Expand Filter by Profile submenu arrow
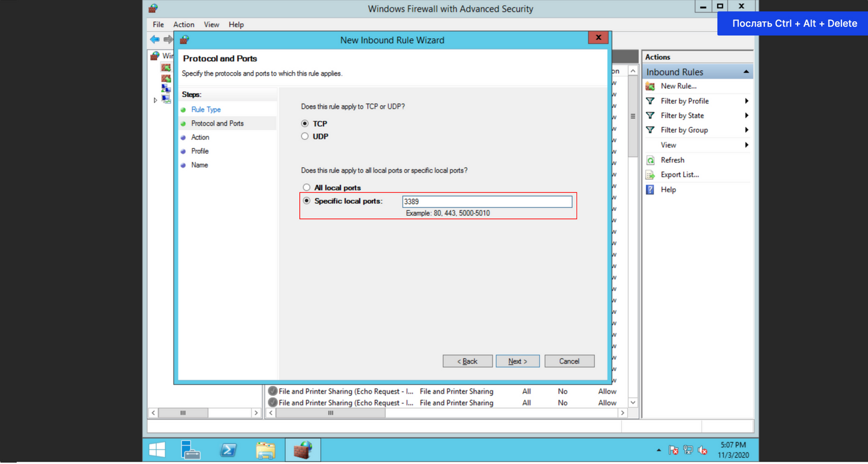Viewport: 868px width, 464px height. (746, 101)
